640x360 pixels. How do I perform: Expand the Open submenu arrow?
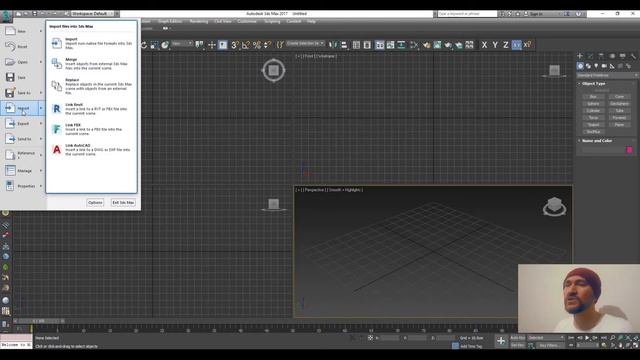click(41, 62)
